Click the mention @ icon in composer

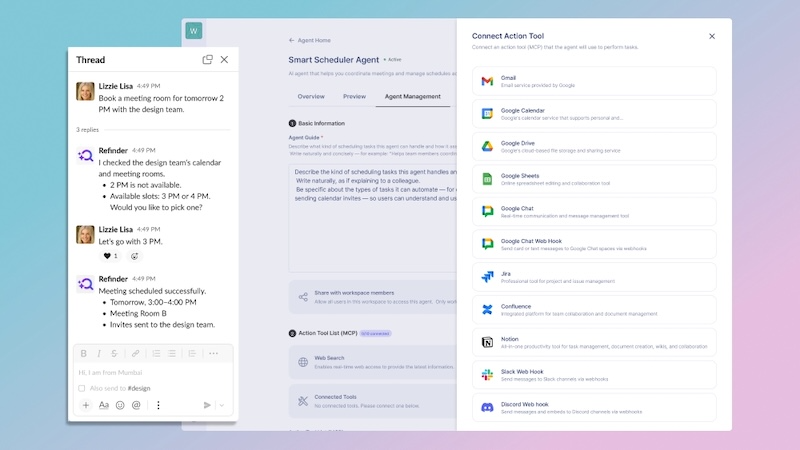[136, 405]
